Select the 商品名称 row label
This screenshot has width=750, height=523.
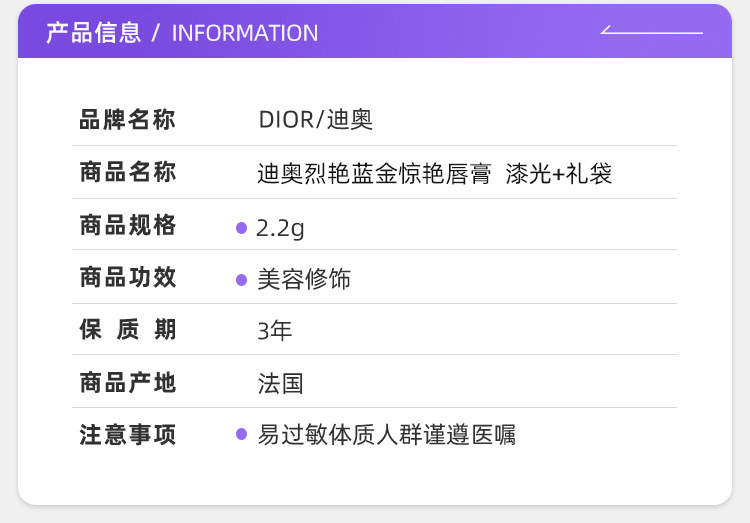pos(127,173)
